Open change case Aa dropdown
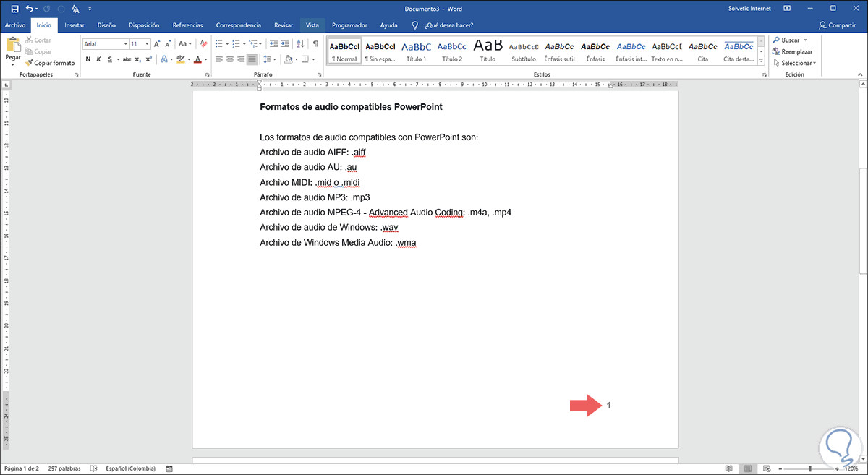Image resolution: width=868 pixels, height=475 pixels. (184, 43)
